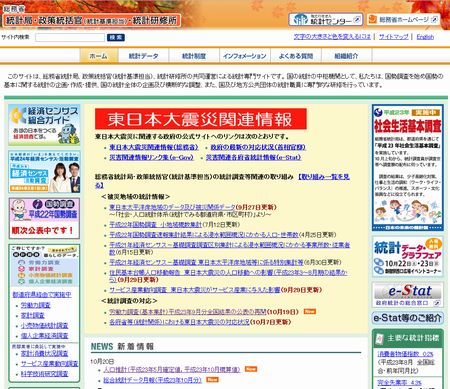Screen dimensions: 450x389
Task: Open 平成21年経済センサス 特別集計等 link
Action: point(206,262)
